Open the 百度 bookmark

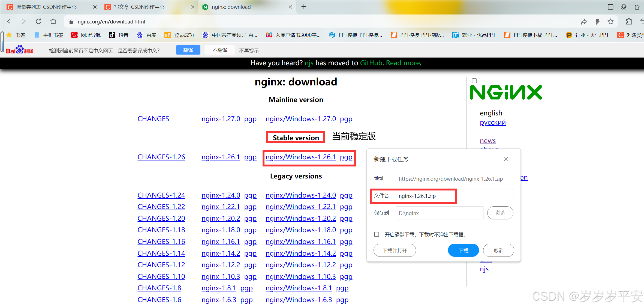[147, 35]
